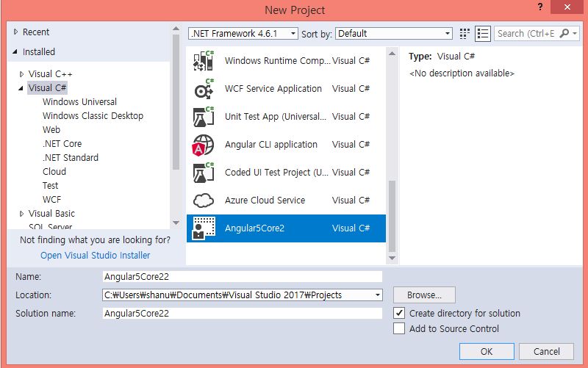The width and height of the screenshot is (588, 368).
Task: Select the .NET Core category
Action: (62, 143)
